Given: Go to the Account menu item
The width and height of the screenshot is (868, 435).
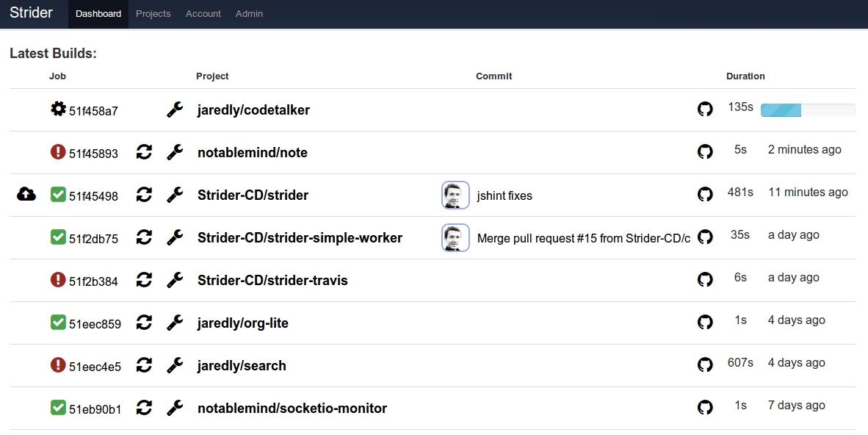Looking at the screenshot, I should (203, 14).
